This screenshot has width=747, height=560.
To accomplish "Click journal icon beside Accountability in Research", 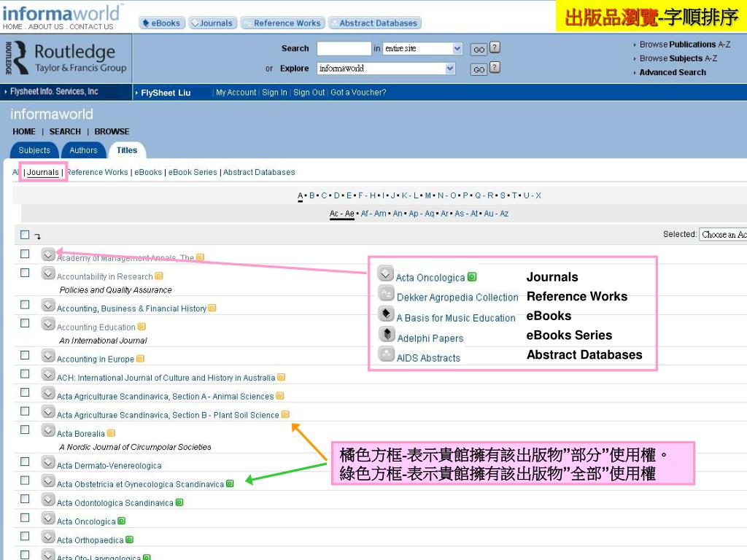I will [48, 273].
